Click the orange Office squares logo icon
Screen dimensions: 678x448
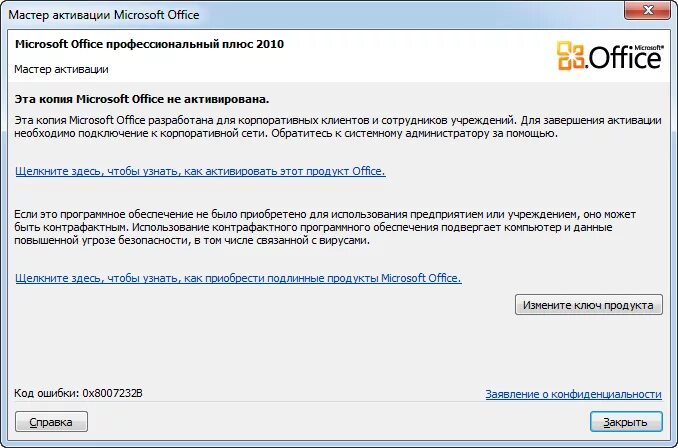click(x=570, y=56)
